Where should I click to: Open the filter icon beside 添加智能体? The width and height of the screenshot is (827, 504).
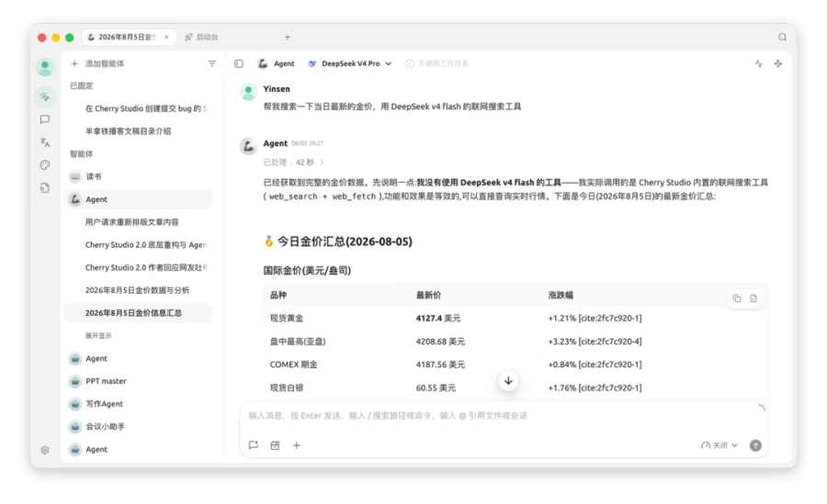[212, 63]
